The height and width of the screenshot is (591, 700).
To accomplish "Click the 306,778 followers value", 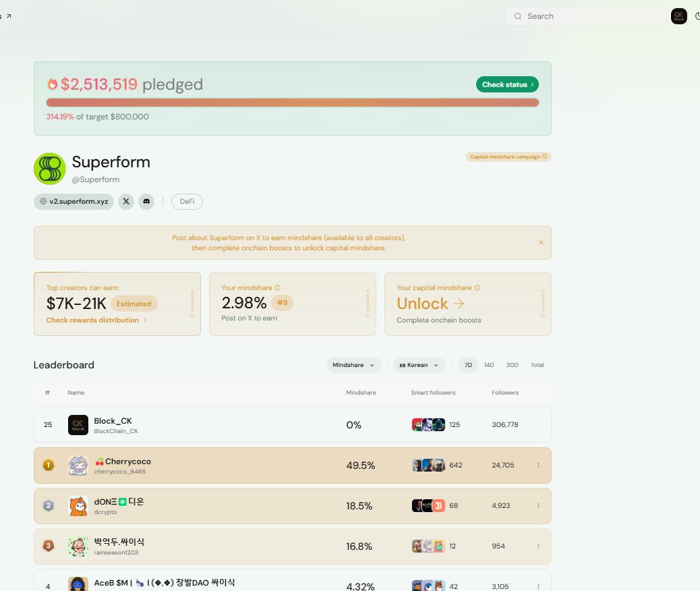I will (x=505, y=425).
